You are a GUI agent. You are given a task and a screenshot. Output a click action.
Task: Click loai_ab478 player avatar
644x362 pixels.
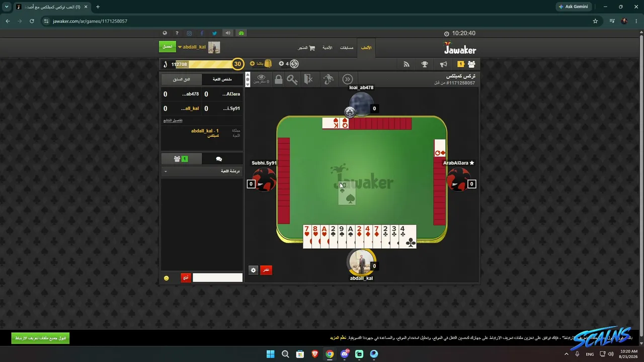point(361,105)
